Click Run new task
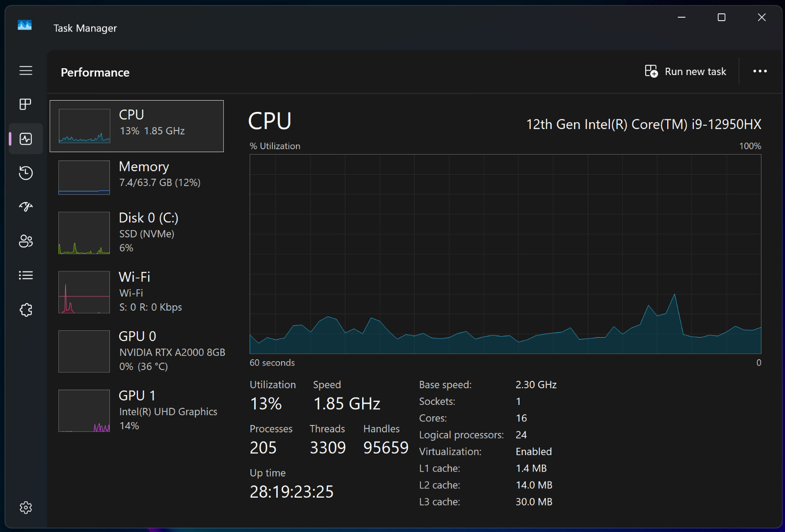 point(685,72)
